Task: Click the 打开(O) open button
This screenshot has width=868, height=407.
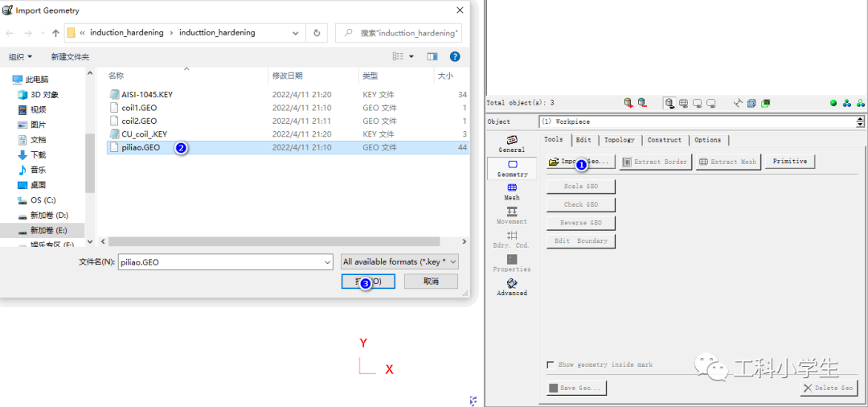Action: coord(369,282)
